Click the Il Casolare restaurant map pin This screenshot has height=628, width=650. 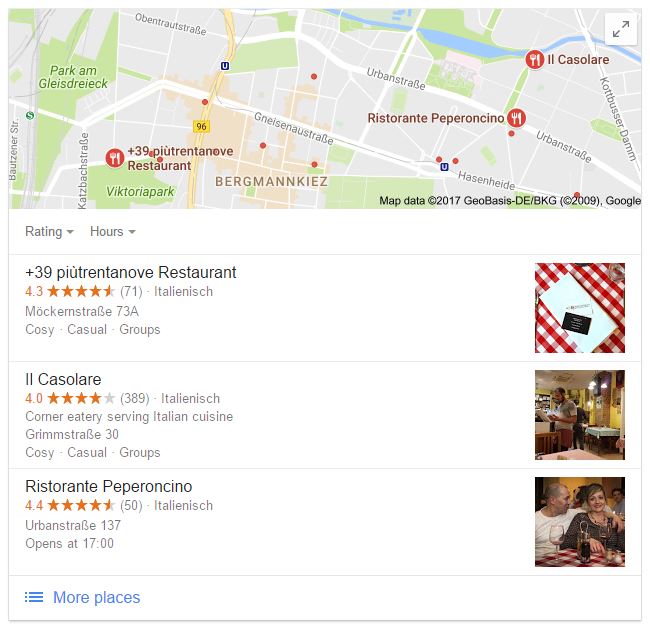[x=535, y=60]
